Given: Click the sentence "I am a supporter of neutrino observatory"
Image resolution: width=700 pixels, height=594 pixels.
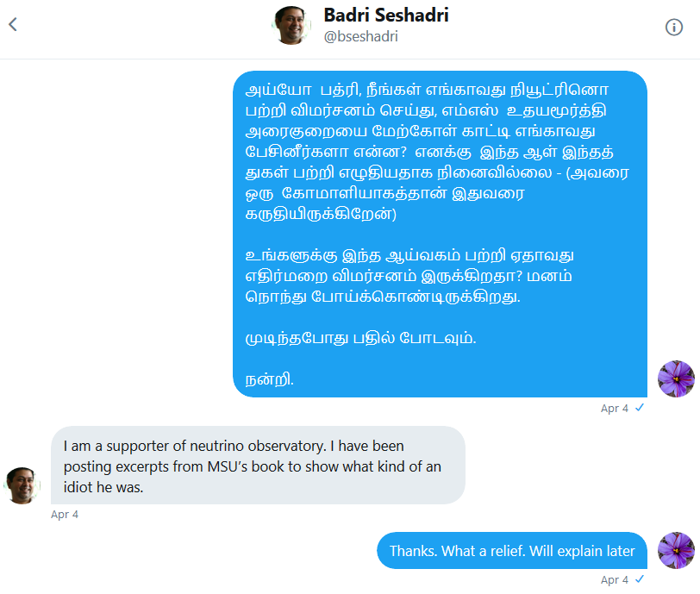Looking at the screenshot, I should pyautogui.click(x=234, y=447).
